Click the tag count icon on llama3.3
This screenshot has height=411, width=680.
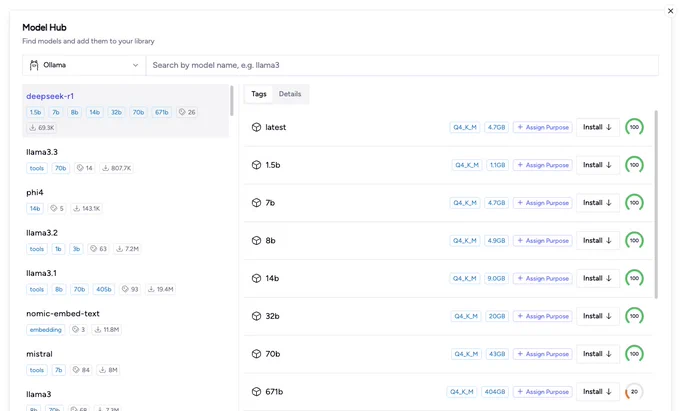(x=80, y=168)
